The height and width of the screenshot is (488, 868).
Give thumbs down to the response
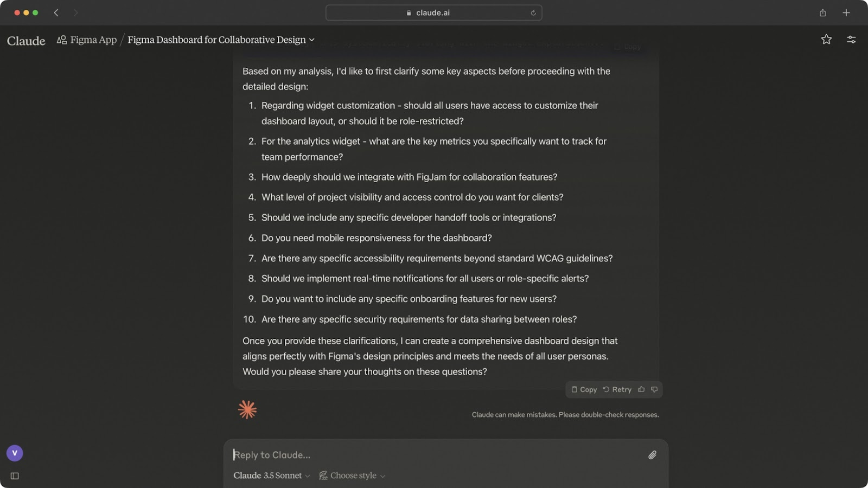tap(654, 389)
